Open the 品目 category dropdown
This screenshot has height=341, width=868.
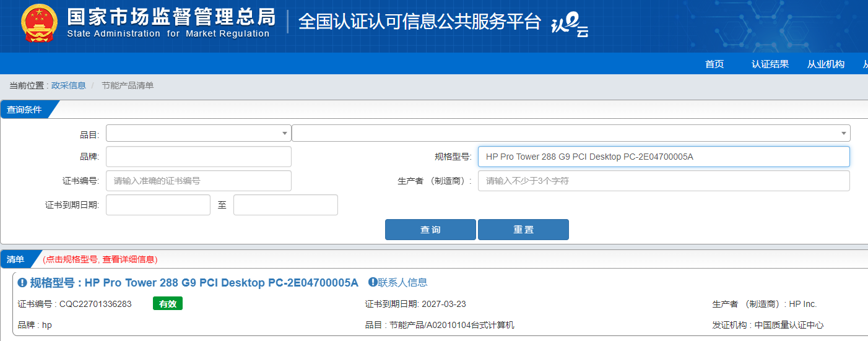point(198,133)
